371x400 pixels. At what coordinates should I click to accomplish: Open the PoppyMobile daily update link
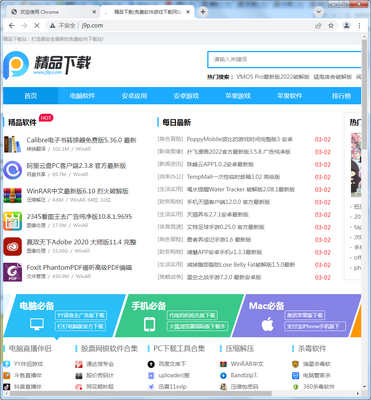pos(240,139)
